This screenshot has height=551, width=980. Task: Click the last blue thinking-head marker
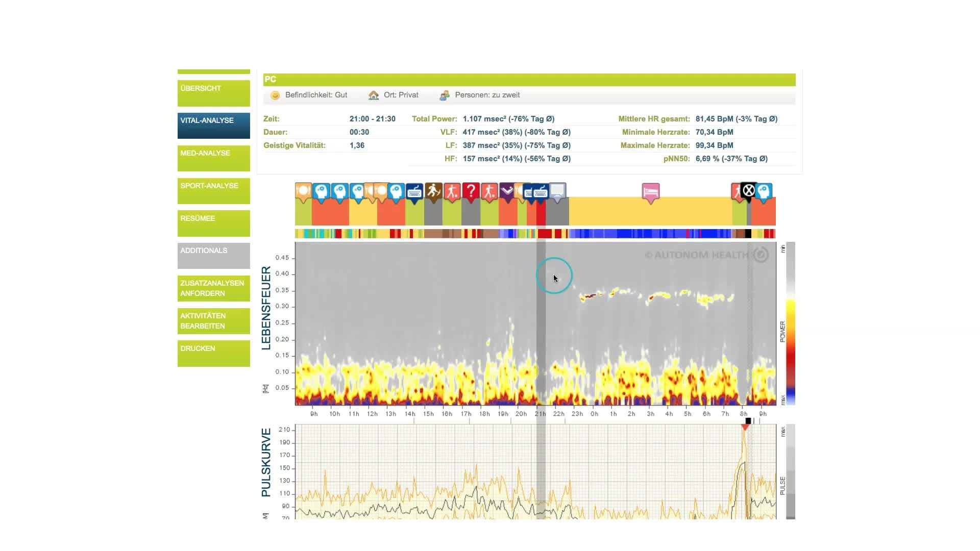[764, 192]
